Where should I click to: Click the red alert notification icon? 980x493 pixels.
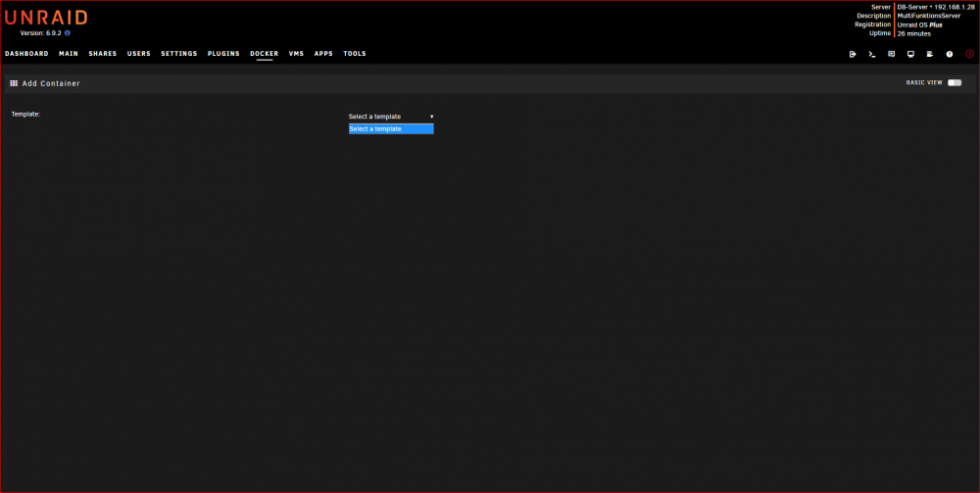969,54
